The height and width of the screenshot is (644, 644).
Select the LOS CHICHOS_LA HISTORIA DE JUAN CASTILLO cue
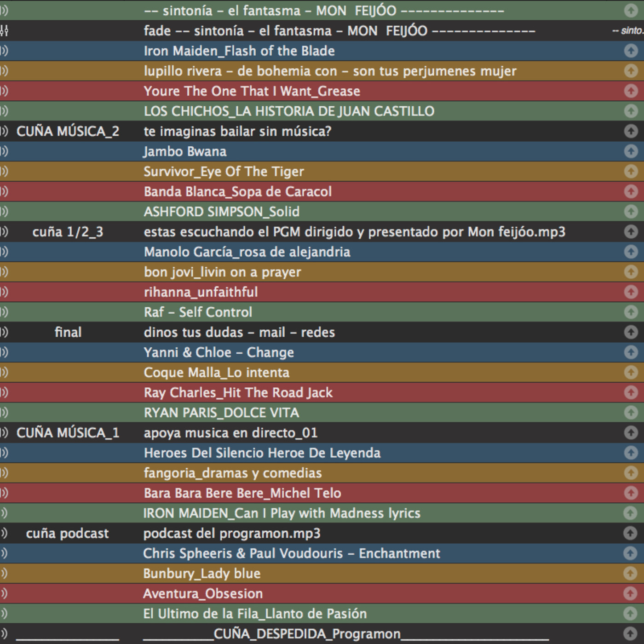coord(289,111)
